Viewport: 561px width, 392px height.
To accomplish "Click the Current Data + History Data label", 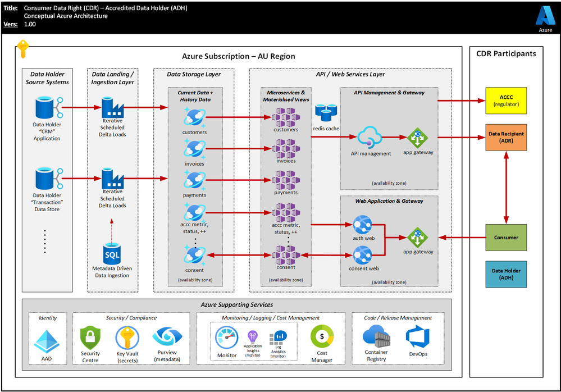I will [195, 96].
